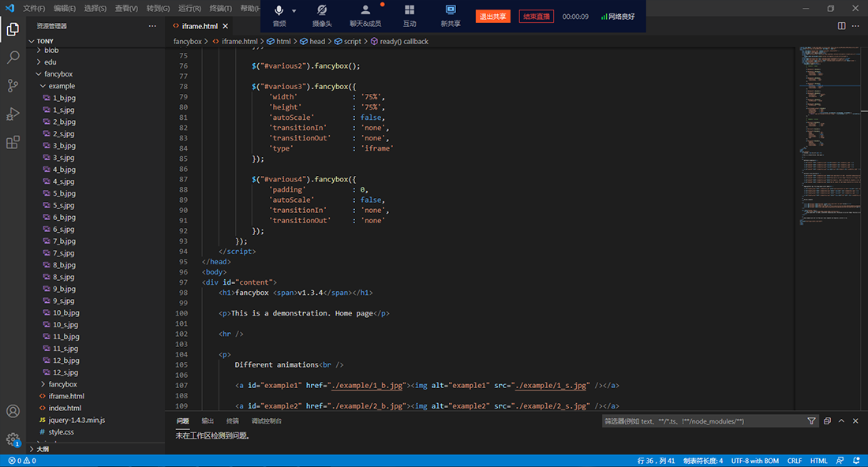This screenshot has height=467, width=868.
Task: Click the 结束直播 button
Action: pos(536,17)
